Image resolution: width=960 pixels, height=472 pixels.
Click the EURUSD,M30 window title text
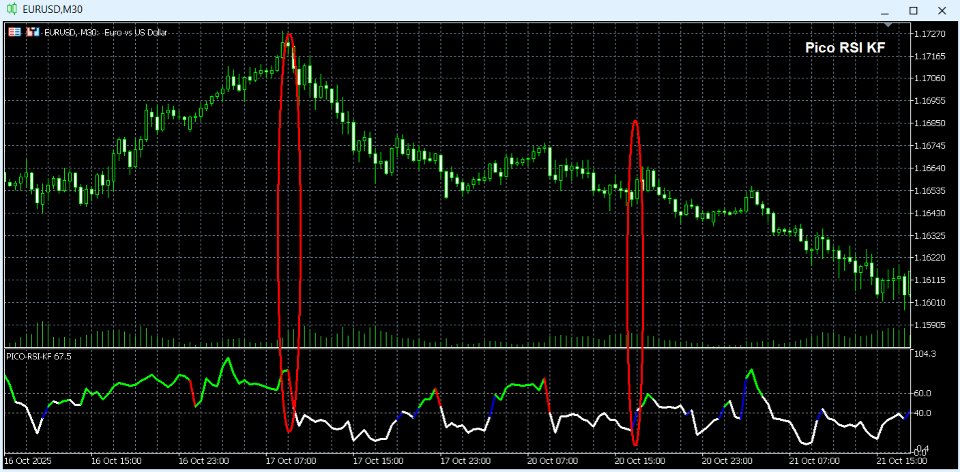pyautogui.click(x=52, y=10)
